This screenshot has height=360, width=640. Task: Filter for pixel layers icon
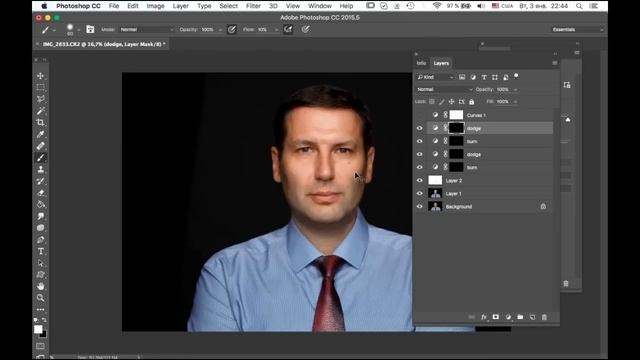pyautogui.click(x=462, y=77)
